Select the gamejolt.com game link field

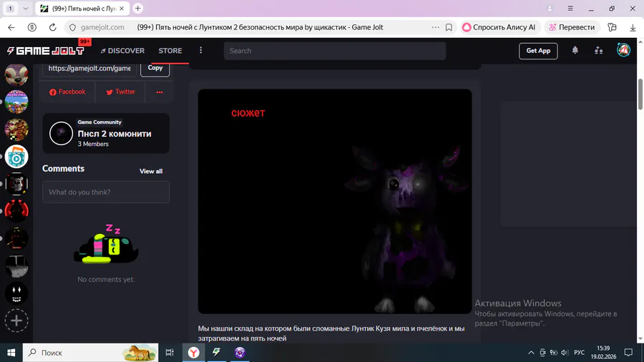coord(89,69)
